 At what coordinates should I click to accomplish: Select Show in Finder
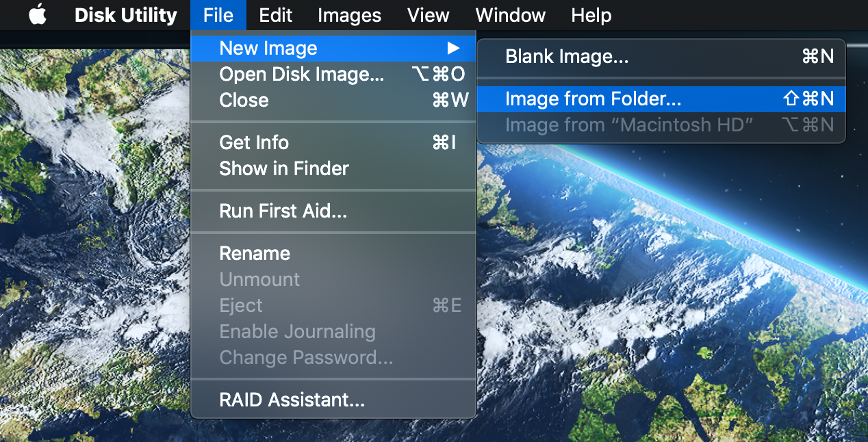[x=283, y=168]
